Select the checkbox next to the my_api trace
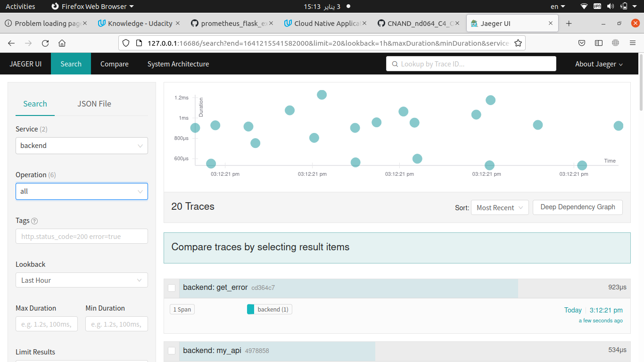Image resolution: width=644 pixels, height=362 pixels. (x=172, y=351)
